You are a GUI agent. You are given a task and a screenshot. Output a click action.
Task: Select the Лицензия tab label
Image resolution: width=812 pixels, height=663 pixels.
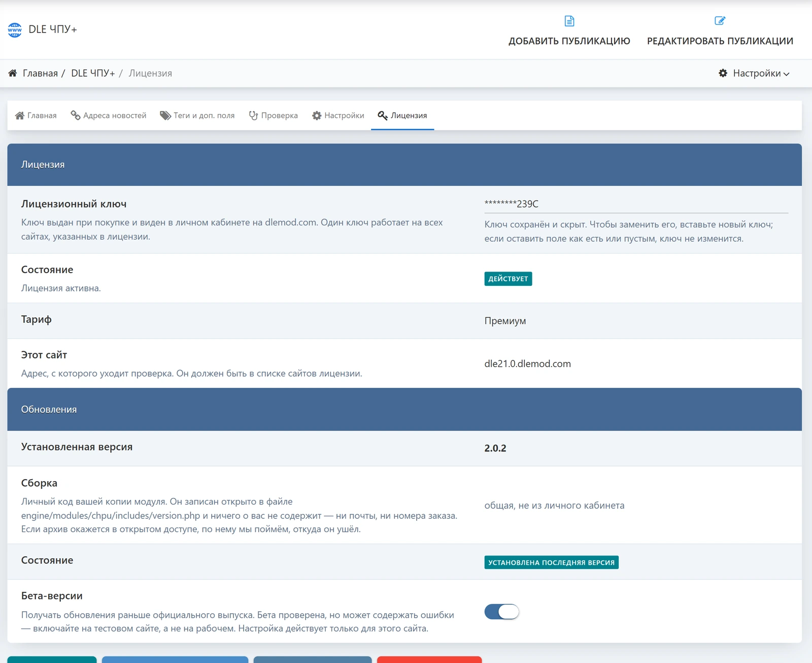[x=409, y=116]
